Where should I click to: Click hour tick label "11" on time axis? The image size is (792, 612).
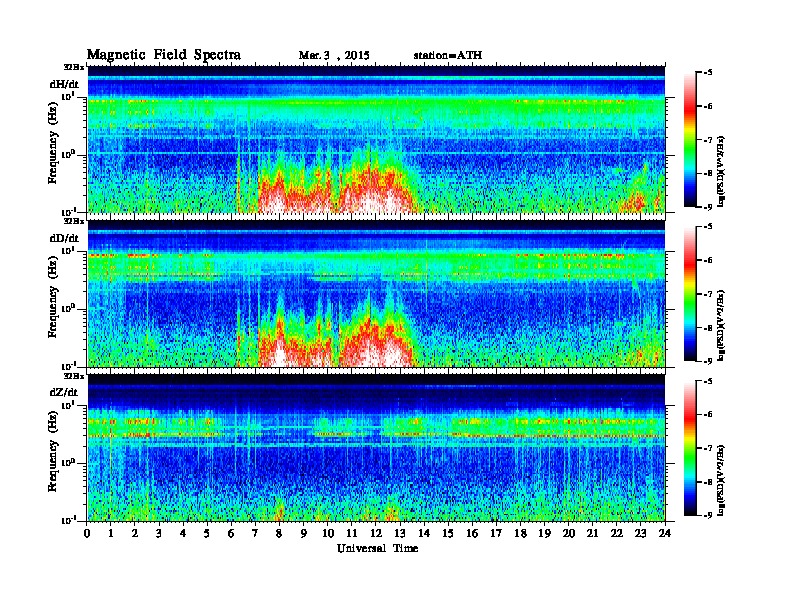[352, 534]
